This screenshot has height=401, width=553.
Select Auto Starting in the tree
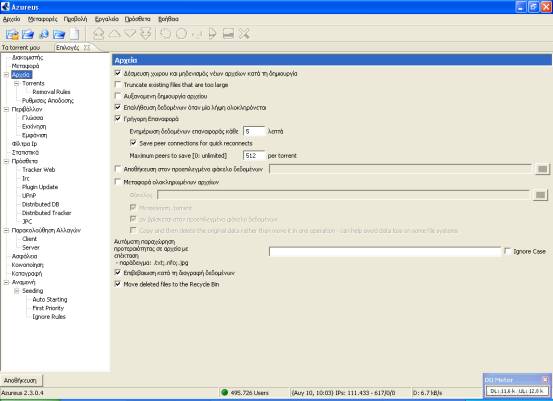click(50, 299)
